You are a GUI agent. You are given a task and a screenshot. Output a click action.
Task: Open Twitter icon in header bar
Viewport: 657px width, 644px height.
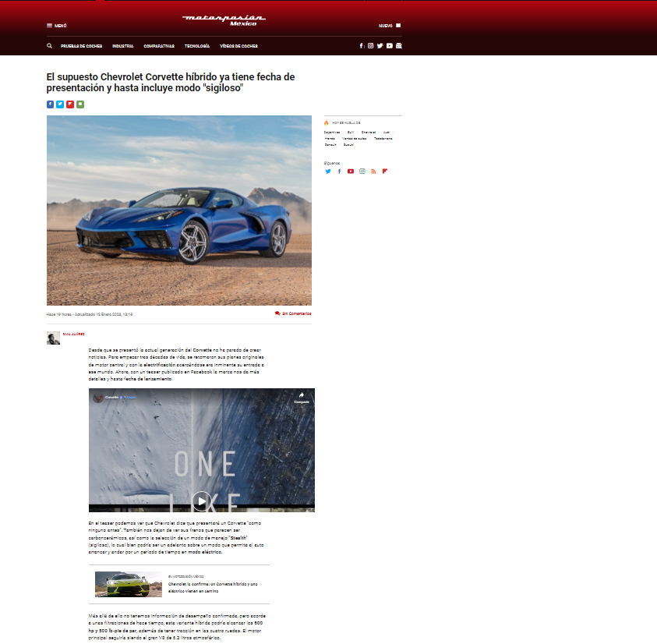click(380, 46)
